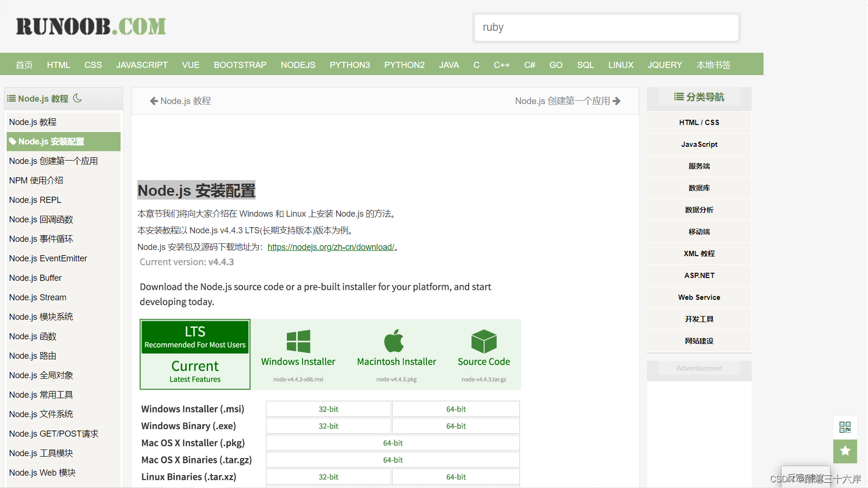
Task: Open JAVA in the navigation bar
Action: coord(449,65)
